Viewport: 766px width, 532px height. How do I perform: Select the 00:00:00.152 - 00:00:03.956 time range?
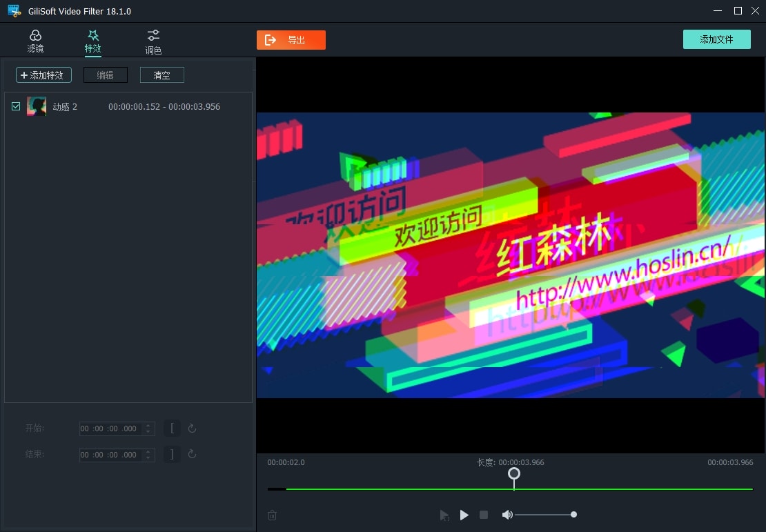pyautogui.click(x=164, y=106)
